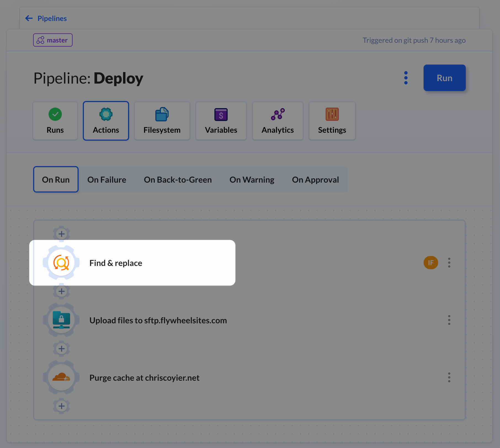
Task: Add an action before Find & replace
Action: tap(61, 234)
